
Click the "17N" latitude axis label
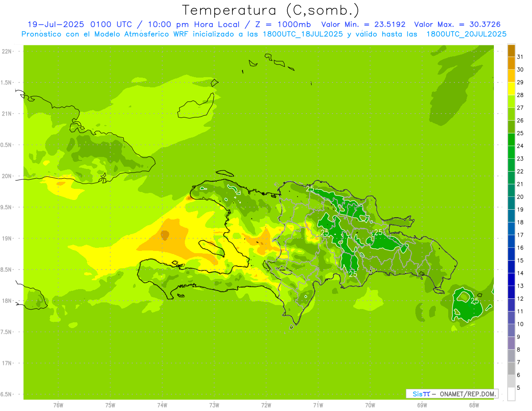tap(6, 363)
